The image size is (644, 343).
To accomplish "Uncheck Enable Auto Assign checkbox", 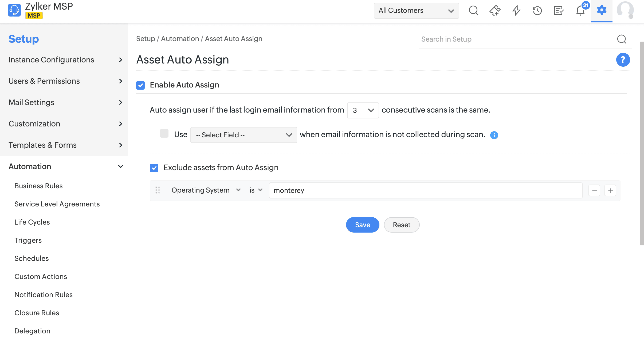I will [x=140, y=85].
